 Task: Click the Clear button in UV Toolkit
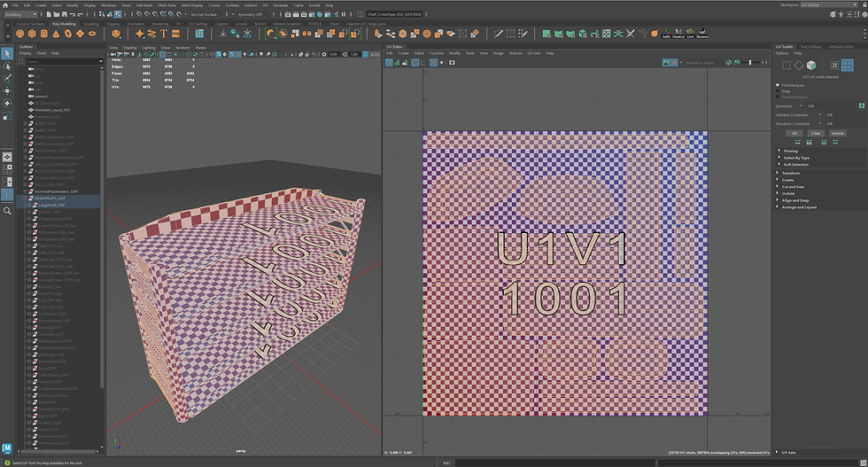(816, 133)
